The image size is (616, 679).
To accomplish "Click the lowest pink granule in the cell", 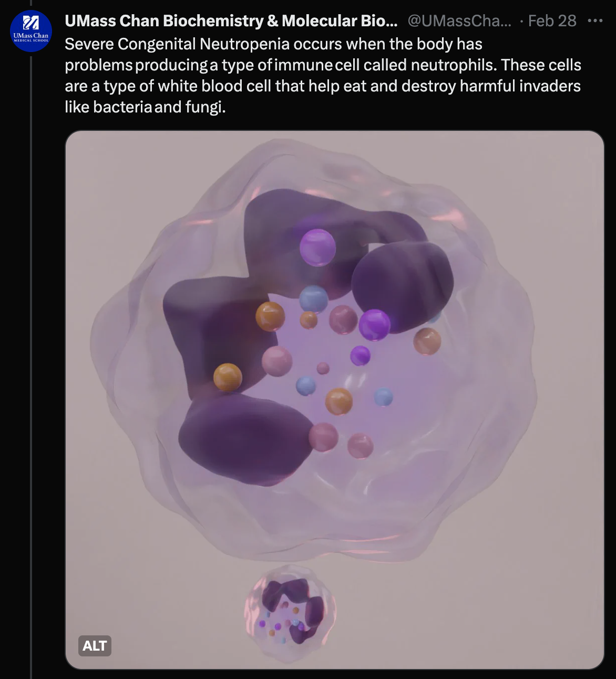I will pos(360,446).
